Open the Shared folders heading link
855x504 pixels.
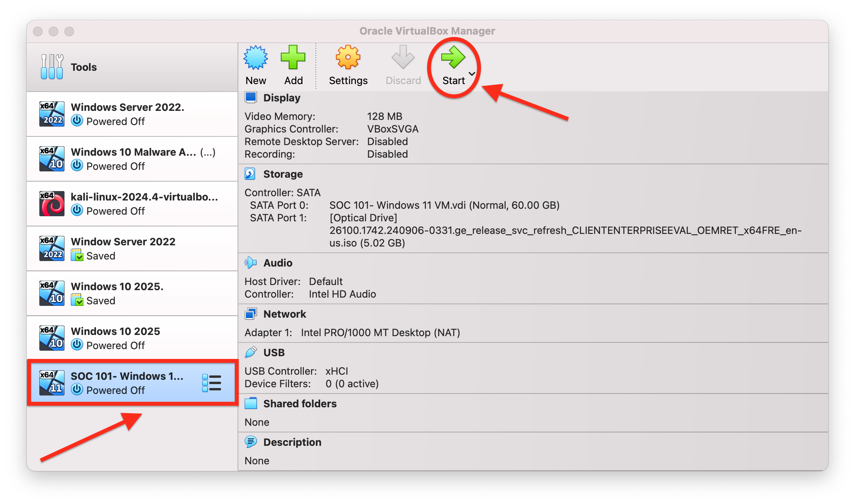pyautogui.click(x=300, y=404)
